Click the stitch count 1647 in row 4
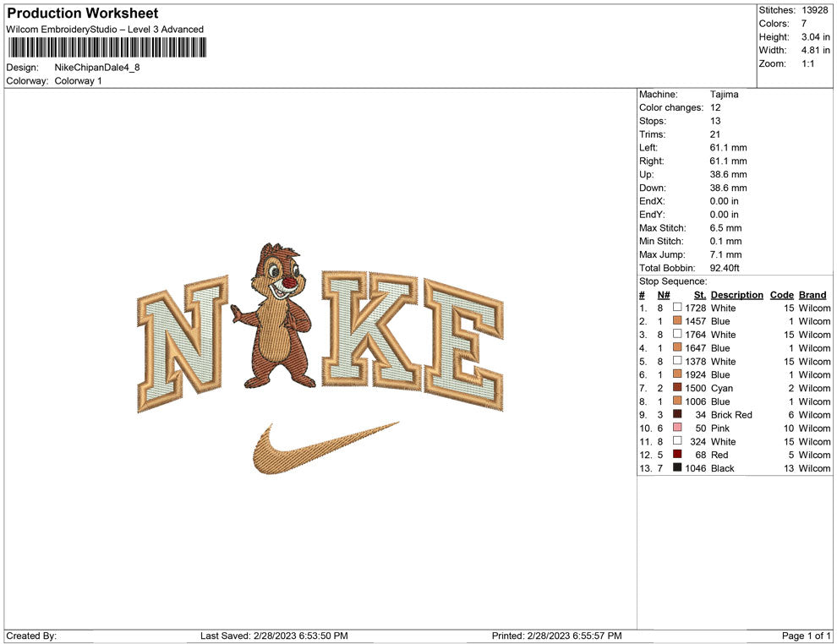 696,348
